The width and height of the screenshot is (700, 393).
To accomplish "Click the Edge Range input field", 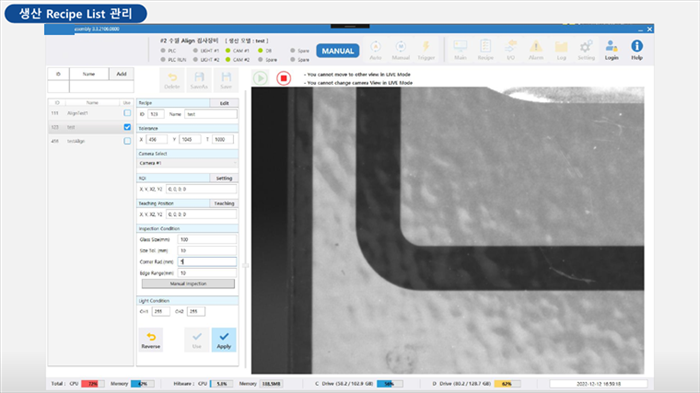I will pos(207,273).
